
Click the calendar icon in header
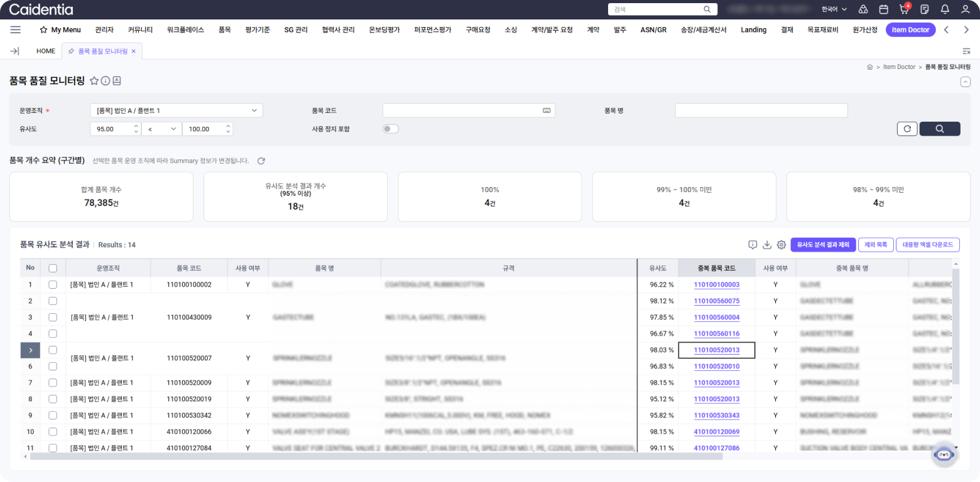883,9
